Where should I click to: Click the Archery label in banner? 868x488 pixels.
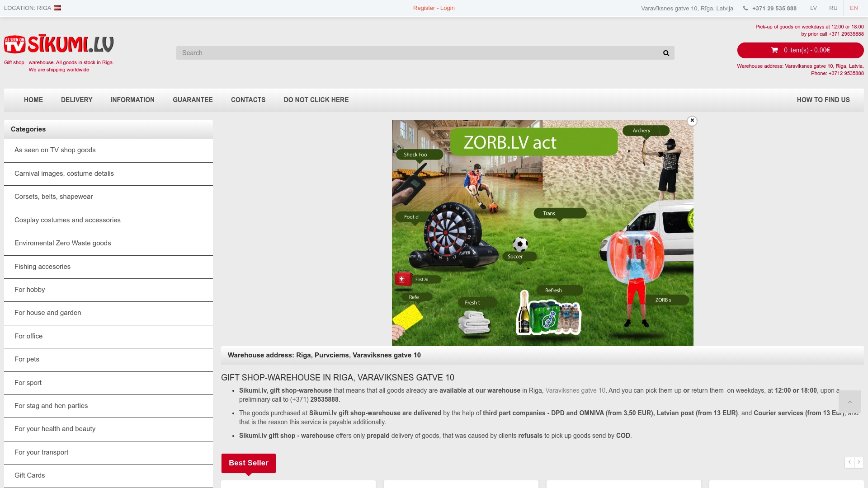point(646,131)
